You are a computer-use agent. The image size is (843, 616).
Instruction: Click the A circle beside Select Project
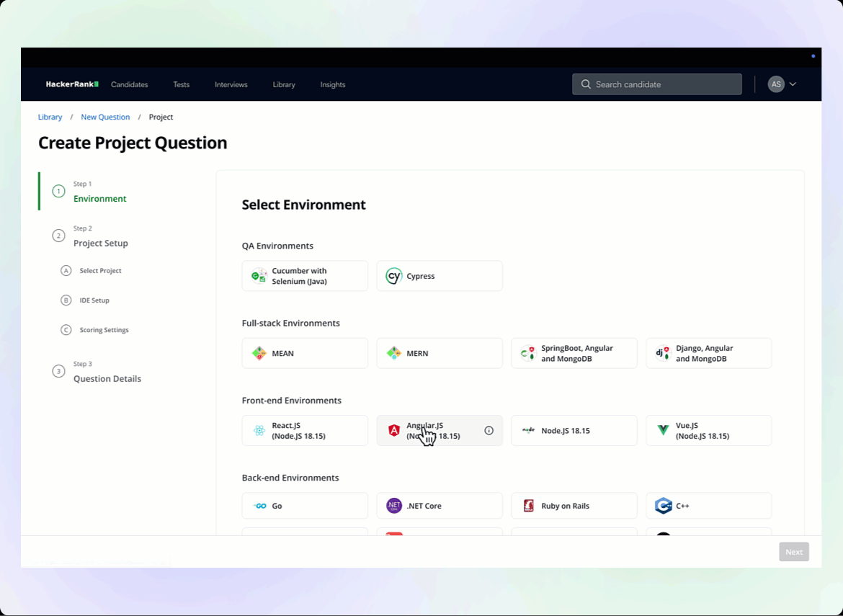pos(66,270)
